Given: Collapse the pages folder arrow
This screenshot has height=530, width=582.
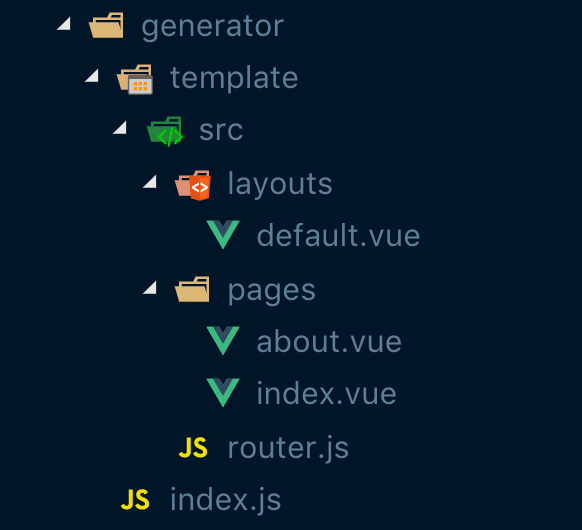Looking at the screenshot, I should coord(150,287).
